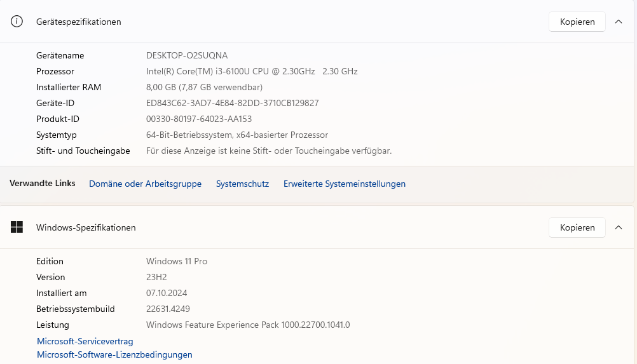Click the Version label
The width and height of the screenshot is (637, 364).
click(50, 277)
